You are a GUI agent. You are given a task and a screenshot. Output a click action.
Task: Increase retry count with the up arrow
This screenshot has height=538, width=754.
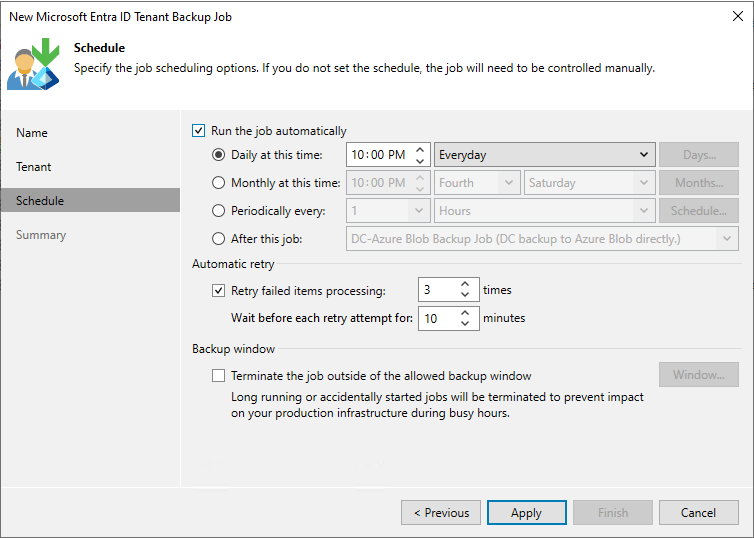[x=465, y=285]
